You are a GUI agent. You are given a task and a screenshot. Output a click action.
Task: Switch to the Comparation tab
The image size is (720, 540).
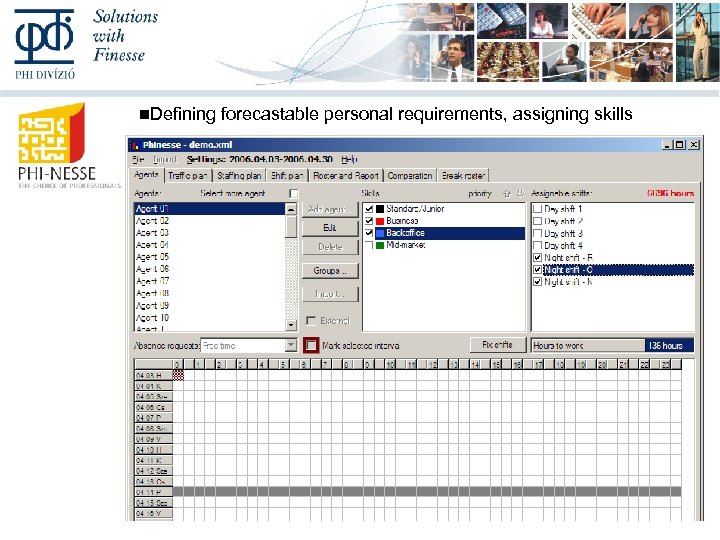[410, 176]
